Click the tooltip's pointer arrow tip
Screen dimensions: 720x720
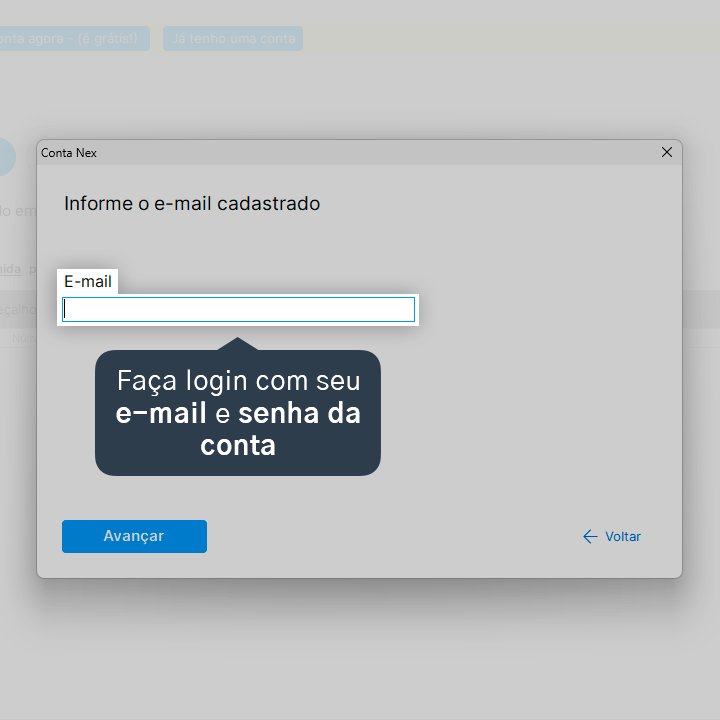pyautogui.click(x=237, y=339)
